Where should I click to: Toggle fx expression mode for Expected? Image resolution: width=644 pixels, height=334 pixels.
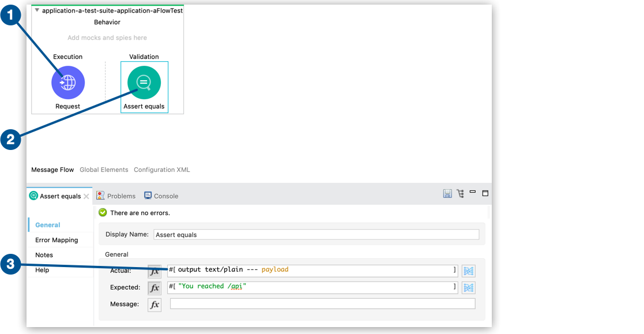point(155,287)
